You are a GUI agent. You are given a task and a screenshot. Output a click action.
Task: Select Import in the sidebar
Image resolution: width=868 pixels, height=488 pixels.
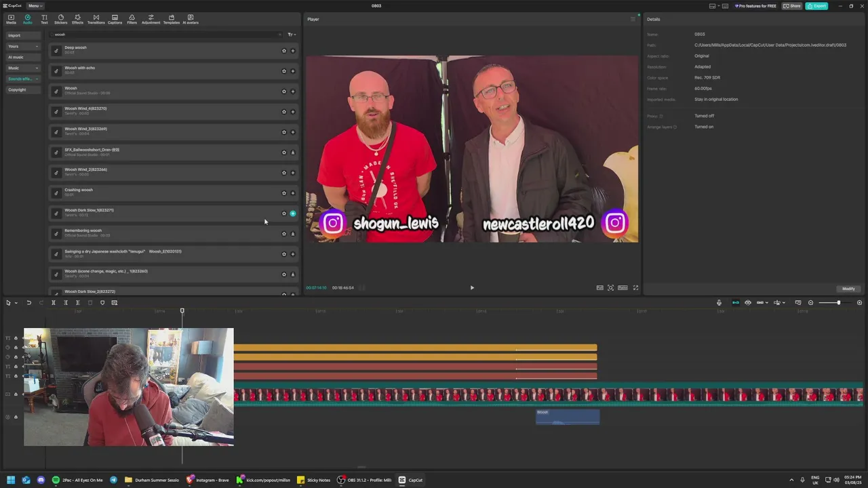point(23,35)
